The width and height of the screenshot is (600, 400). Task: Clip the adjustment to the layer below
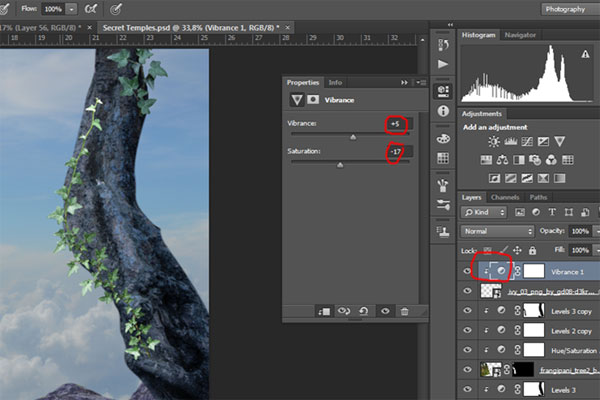pyautogui.click(x=324, y=311)
